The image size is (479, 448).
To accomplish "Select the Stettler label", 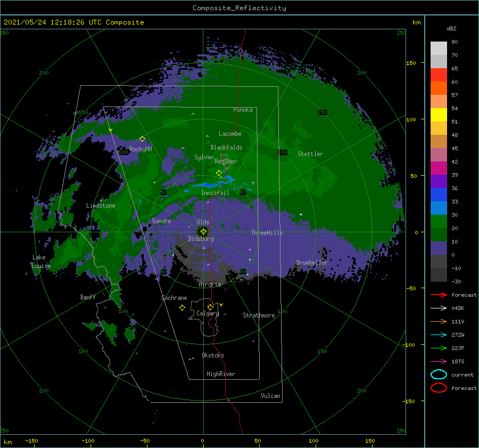I will pyautogui.click(x=310, y=154).
